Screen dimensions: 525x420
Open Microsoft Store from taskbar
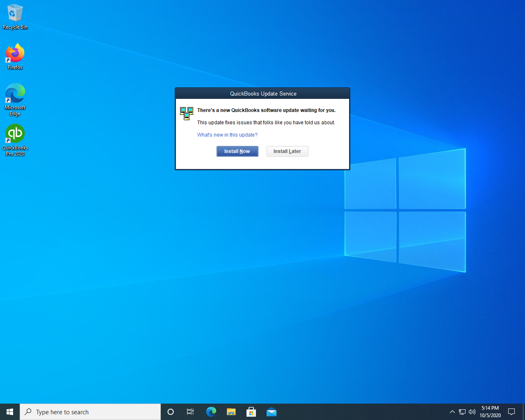click(x=251, y=411)
